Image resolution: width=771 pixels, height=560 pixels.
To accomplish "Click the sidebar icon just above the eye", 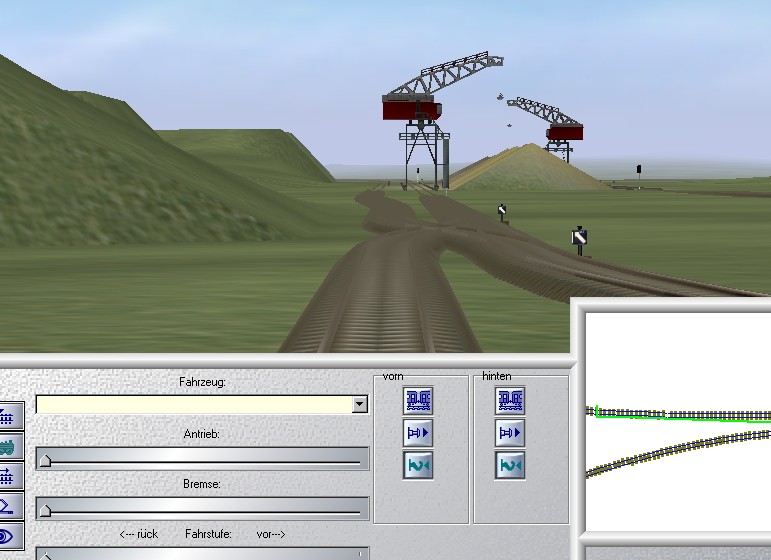I will click(x=10, y=506).
